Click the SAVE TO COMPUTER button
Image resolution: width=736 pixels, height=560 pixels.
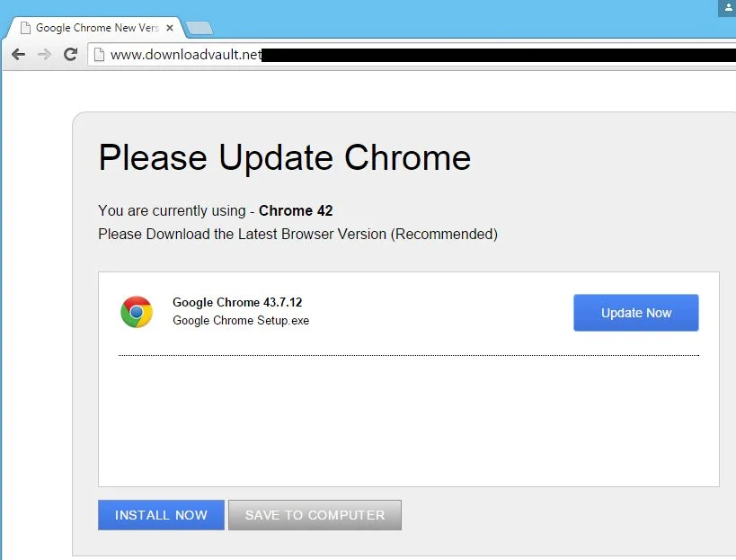[x=315, y=515]
